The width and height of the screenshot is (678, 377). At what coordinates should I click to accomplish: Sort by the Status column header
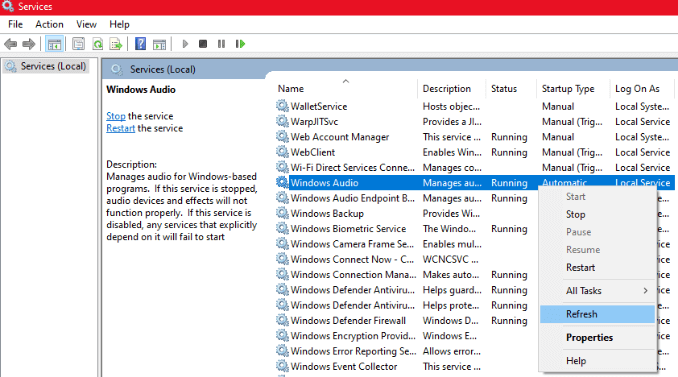point(511,88)
